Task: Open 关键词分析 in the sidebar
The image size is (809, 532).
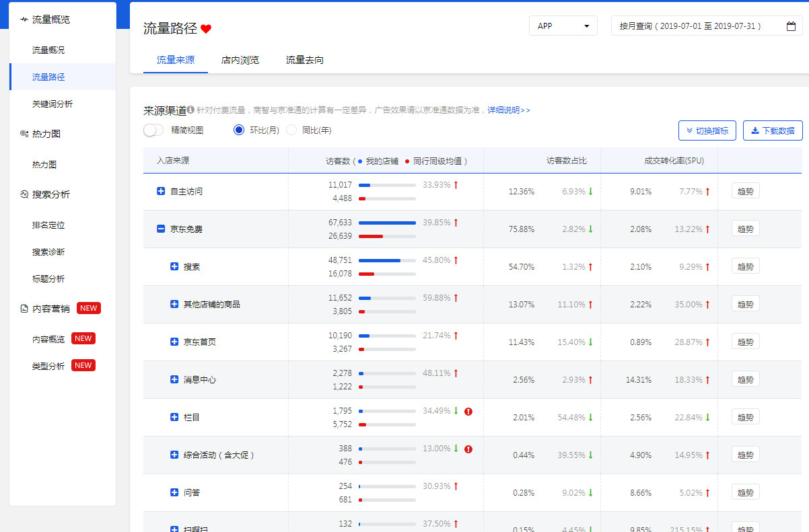Action: [x=52, y=104]
